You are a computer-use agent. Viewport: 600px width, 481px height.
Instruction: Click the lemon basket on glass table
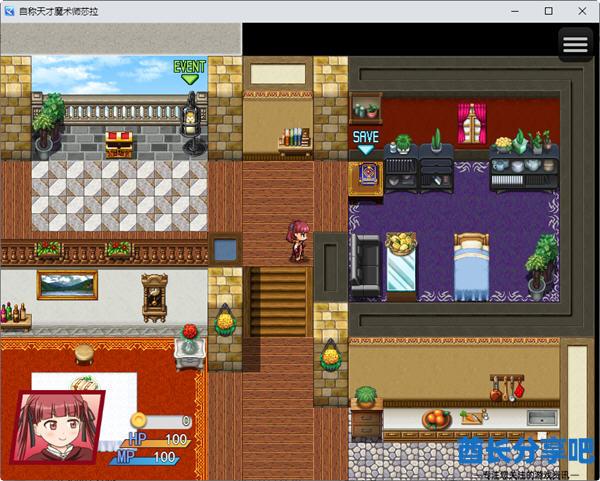click(401, 243)
